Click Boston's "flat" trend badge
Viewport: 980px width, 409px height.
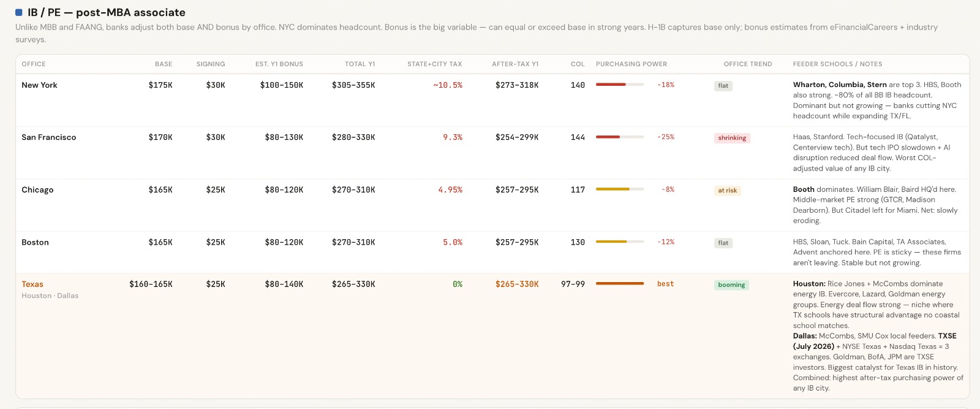point(723,243)
